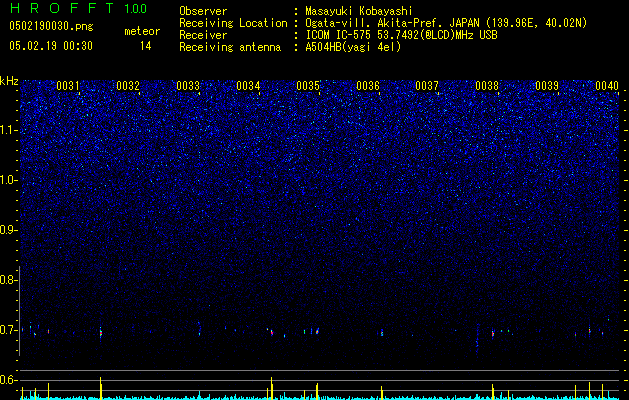Click the 0035 time marker

click(308, 86)
